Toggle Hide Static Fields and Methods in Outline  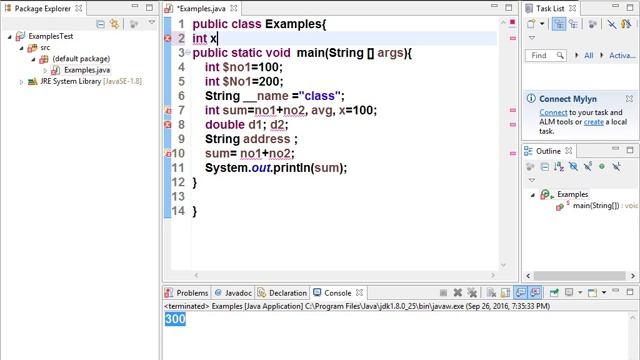[x=588, y=166]
